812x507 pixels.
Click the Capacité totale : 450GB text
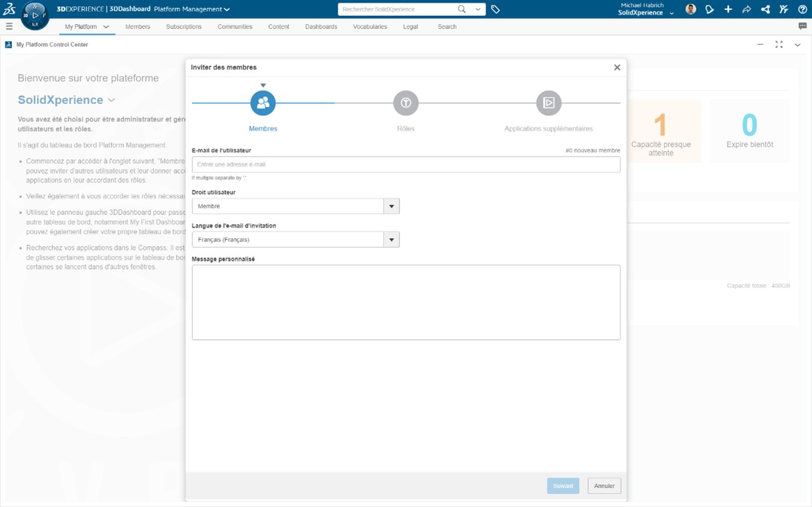(x=758, y=286)
